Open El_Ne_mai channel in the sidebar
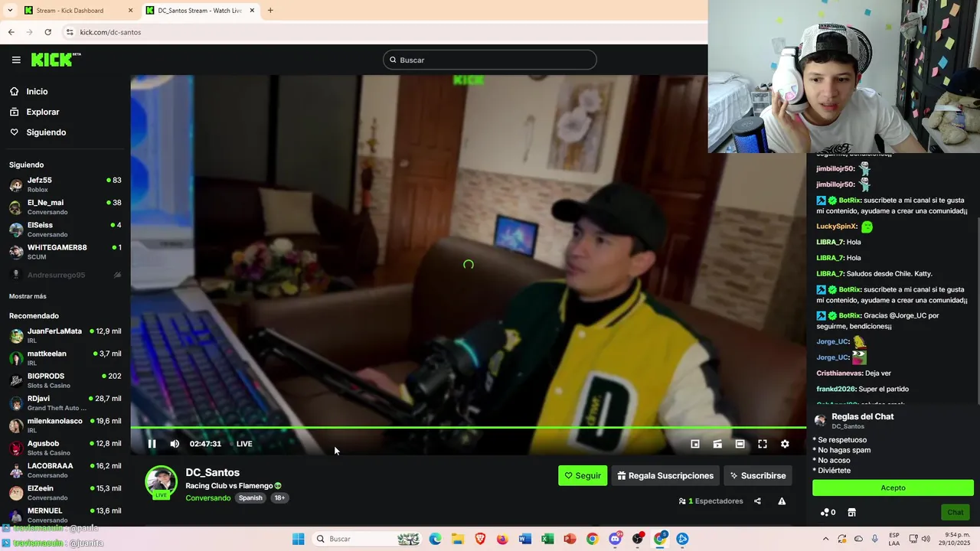The image size is (980, 551). (x=65, y=207)
